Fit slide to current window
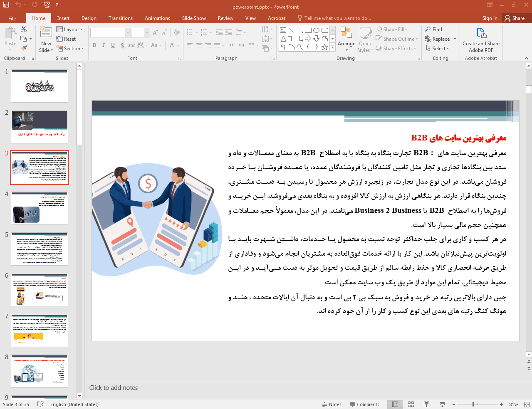Viewport: 532px width, 409px height. [527, 404]
